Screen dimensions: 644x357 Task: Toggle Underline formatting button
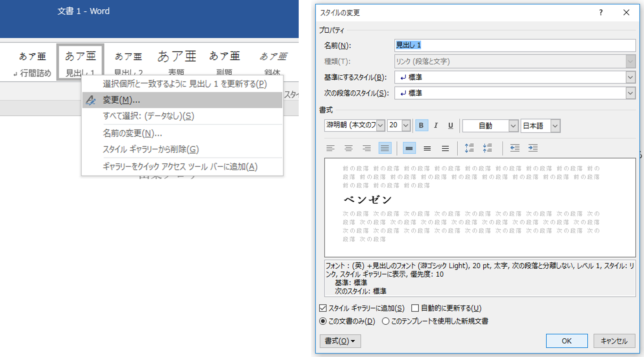pos(450,125)
